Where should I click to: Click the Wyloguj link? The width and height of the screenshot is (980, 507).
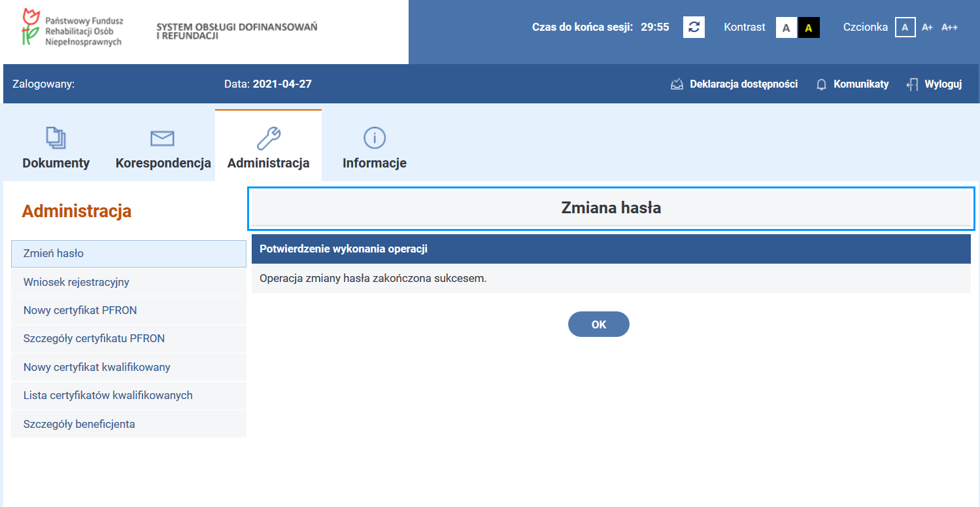(943, 84)
